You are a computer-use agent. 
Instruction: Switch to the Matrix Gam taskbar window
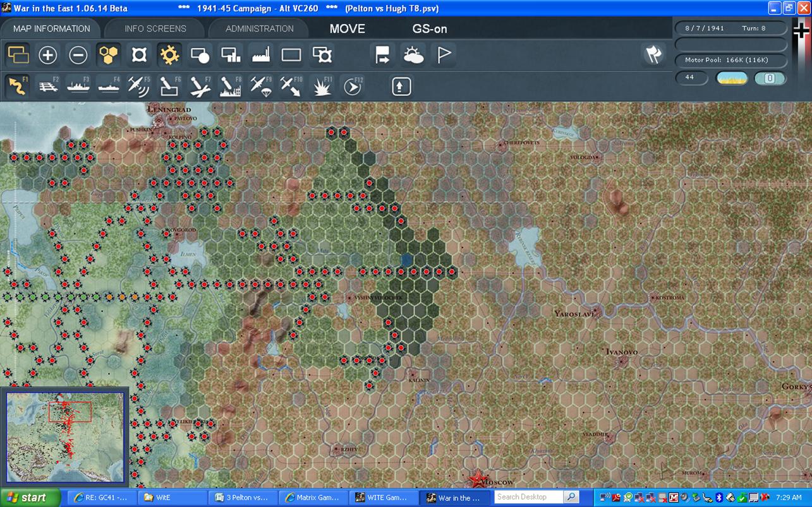coord(313,498)
